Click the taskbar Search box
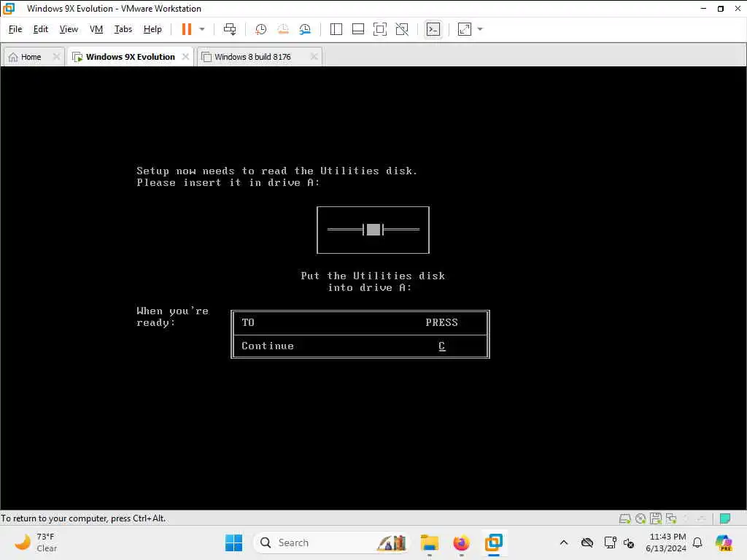The height and width of the screenshot is (560, 747). (x=333, y=542)
